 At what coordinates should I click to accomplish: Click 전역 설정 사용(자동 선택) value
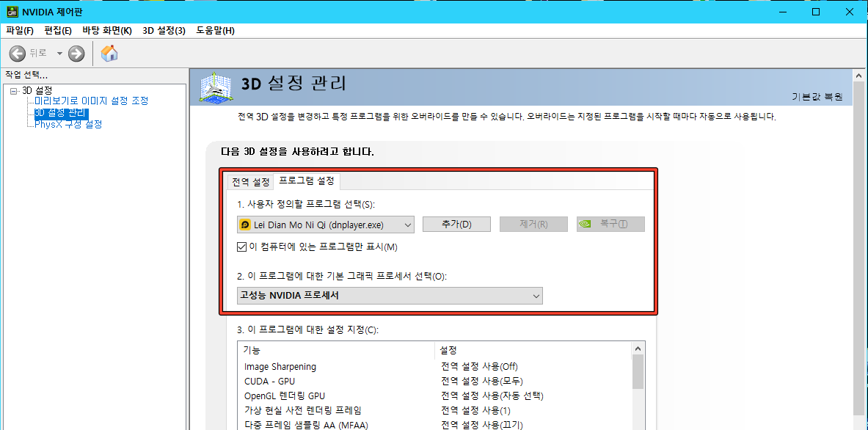point(492,396)
